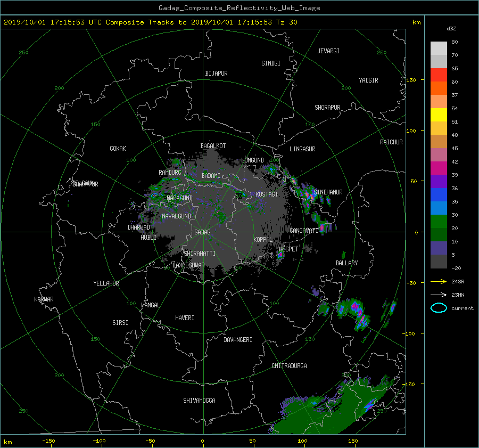The image size is (479, 448).
Task: Click the yellow 24SR arrow legend icon
Action: [439, 281]
